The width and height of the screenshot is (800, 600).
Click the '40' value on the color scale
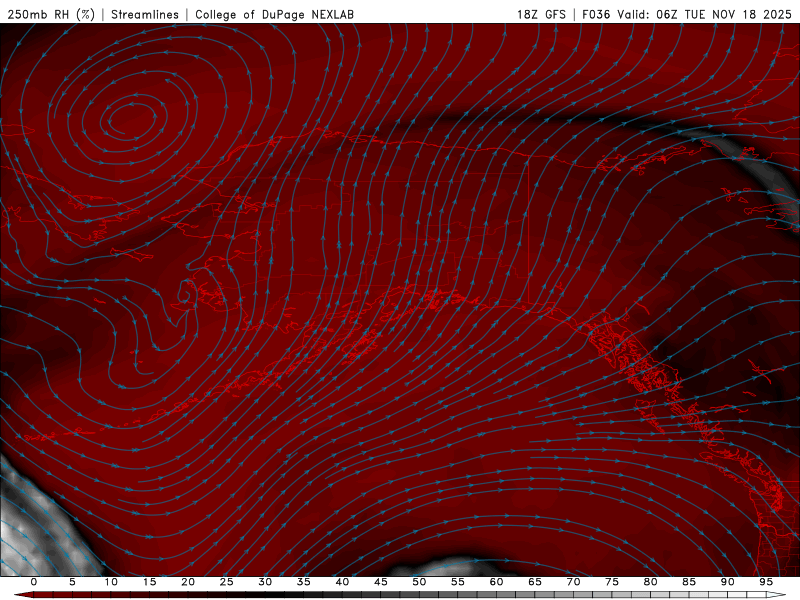(x=342, y=582)
